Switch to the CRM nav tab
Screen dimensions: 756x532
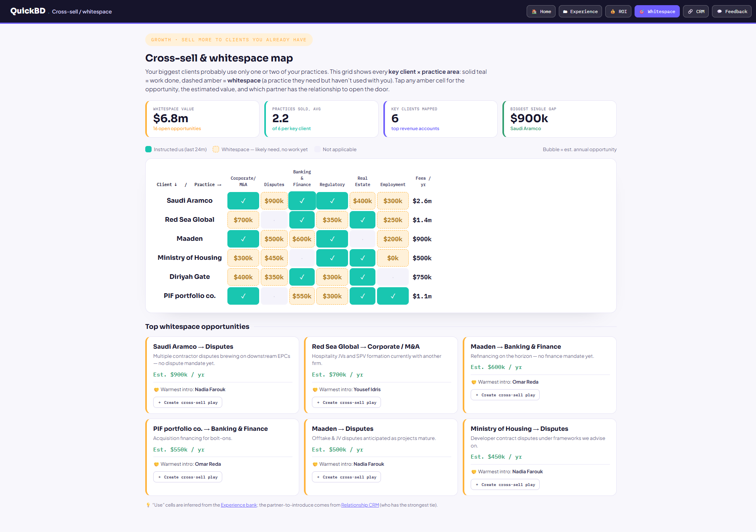click(696, 12)
